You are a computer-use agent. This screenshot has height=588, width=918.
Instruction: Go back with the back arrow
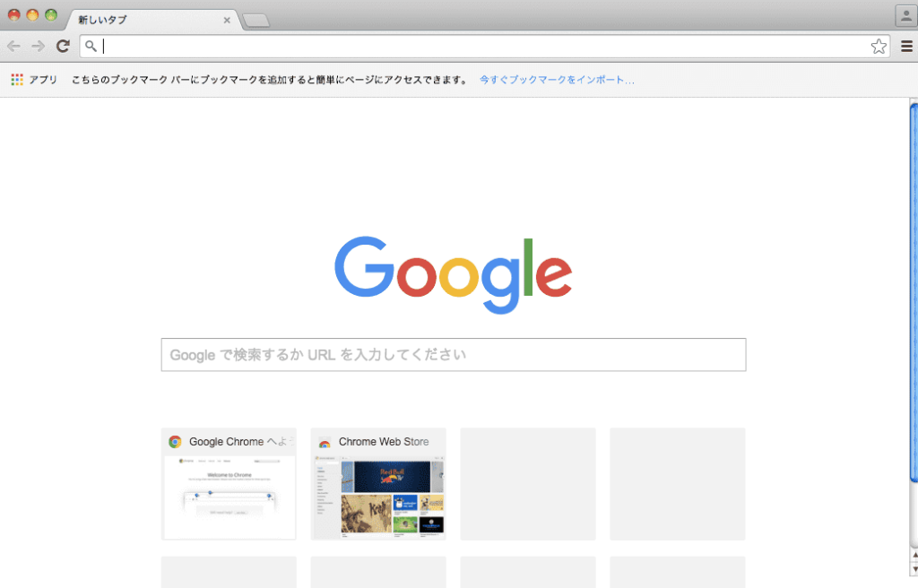click(14, 47)
